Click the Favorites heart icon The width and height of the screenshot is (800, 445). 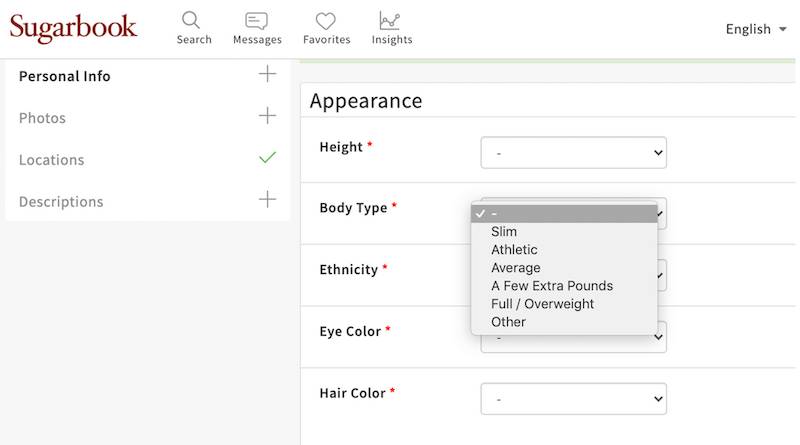(326, 21)
